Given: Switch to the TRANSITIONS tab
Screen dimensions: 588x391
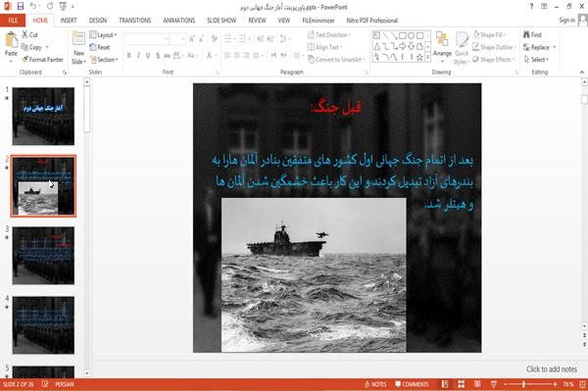Looking at the screenshot, I should pos(135,21).
